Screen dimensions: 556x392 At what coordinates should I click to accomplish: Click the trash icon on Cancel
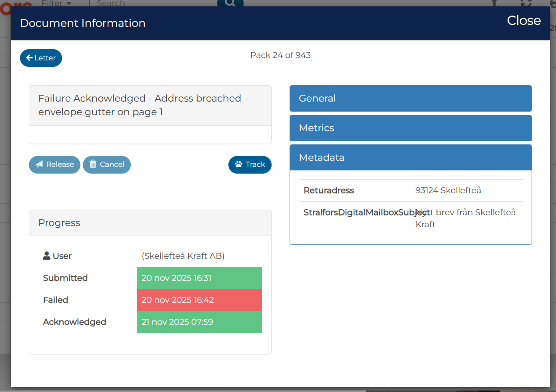coord(93,164)
